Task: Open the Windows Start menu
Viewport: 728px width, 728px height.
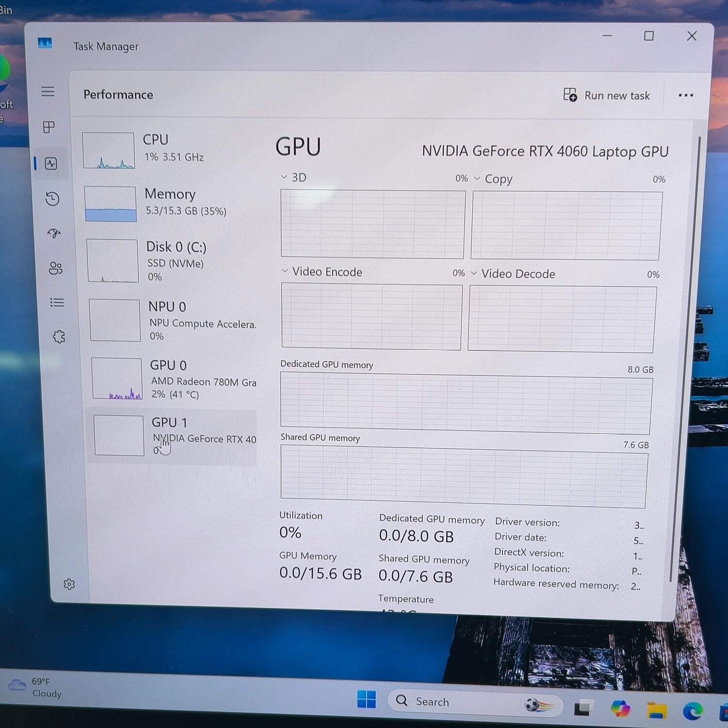Action: tap(366, 699)
